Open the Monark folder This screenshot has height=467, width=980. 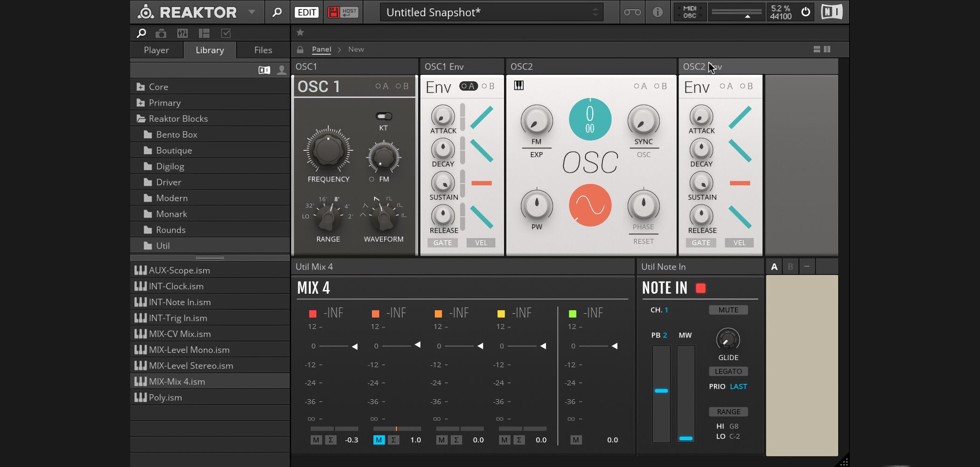(210, 214)
